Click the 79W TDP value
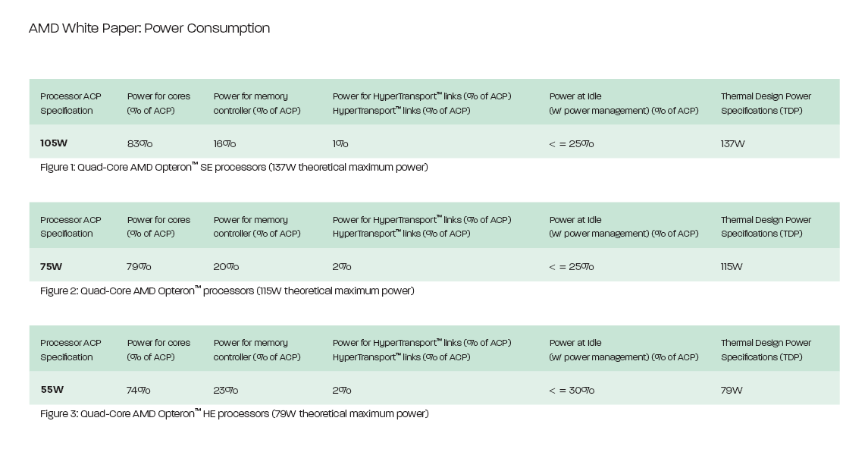 click(732, 390)
